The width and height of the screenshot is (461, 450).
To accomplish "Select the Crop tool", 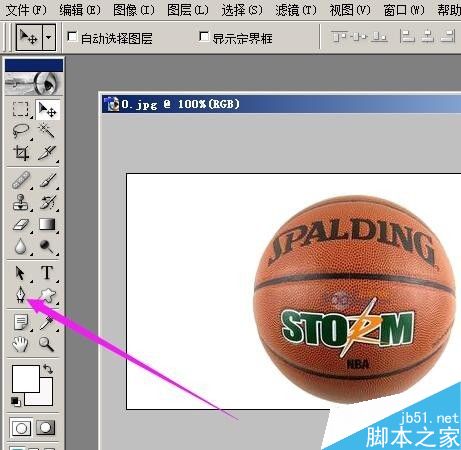I will (x=20, y=153).
